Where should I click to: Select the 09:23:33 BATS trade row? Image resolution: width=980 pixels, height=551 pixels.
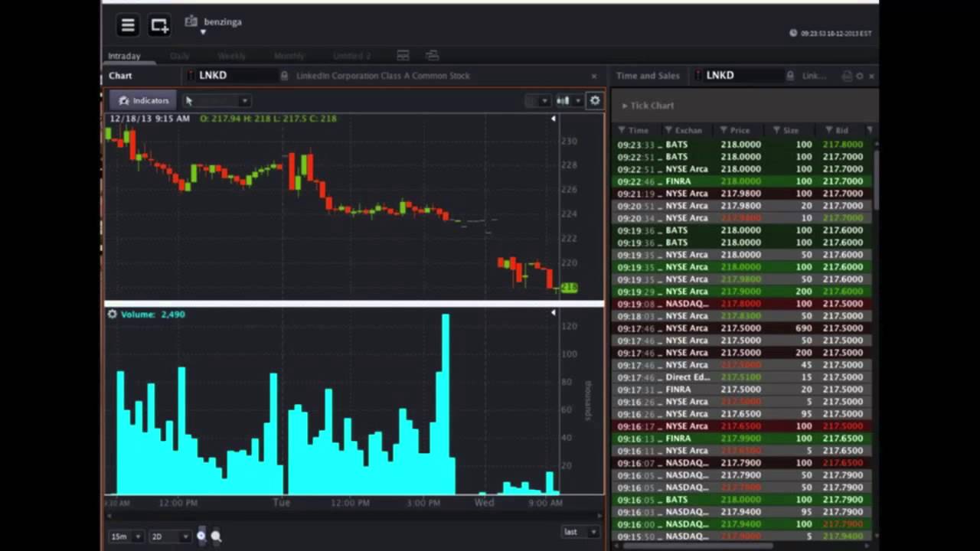742,145
